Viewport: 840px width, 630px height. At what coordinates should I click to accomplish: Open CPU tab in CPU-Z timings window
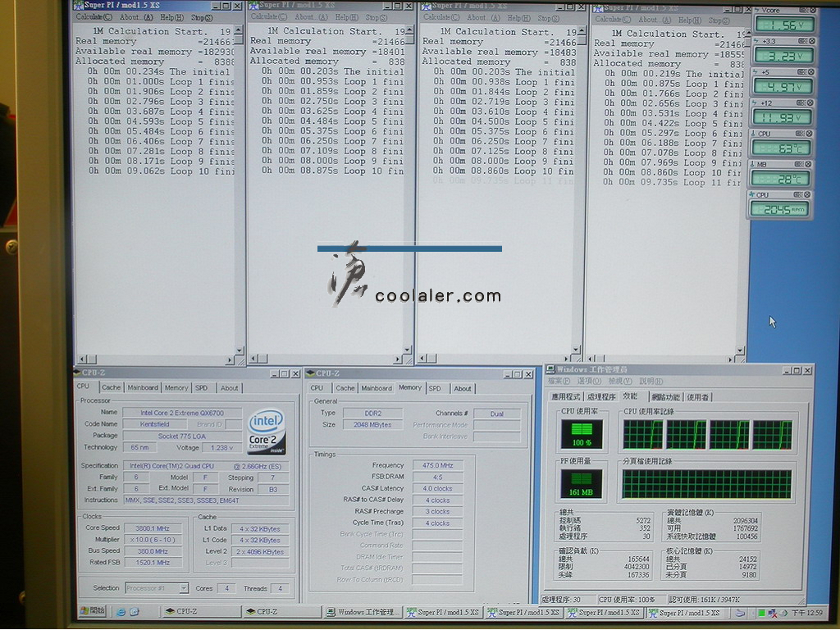point(317,388)
